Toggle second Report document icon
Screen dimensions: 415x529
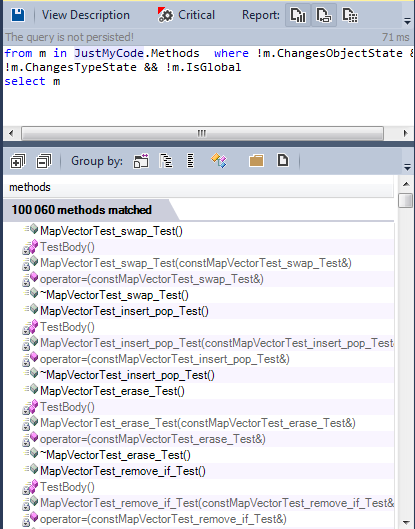click(324, 15)
